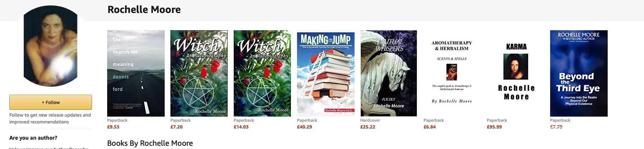Click the £40.29 paperback price
The width and height of the screenshot is (644, 149).
point(305,127)
